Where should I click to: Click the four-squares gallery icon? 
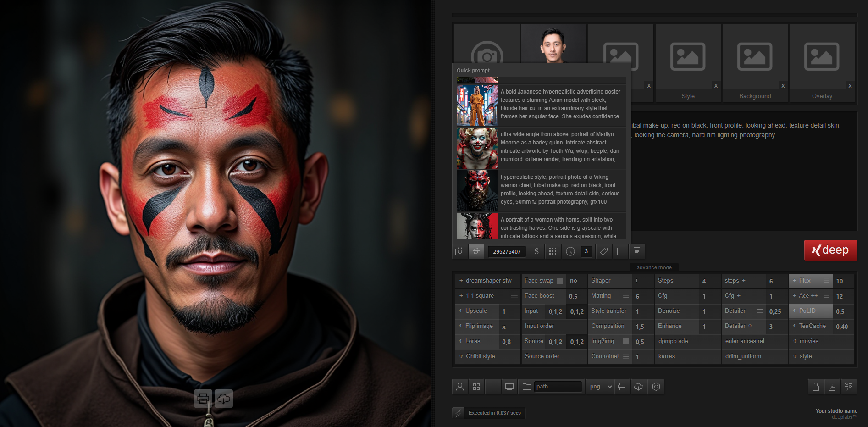476,387
